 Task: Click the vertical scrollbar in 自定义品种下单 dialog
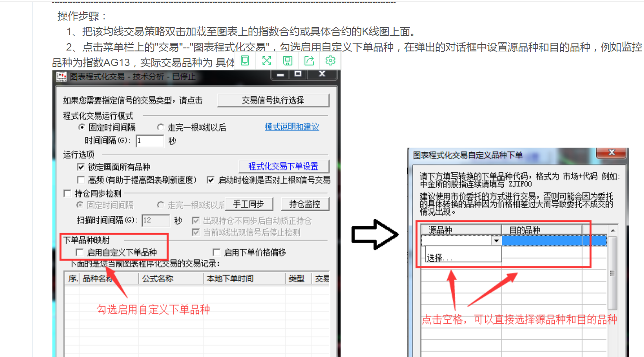(613, 273)
